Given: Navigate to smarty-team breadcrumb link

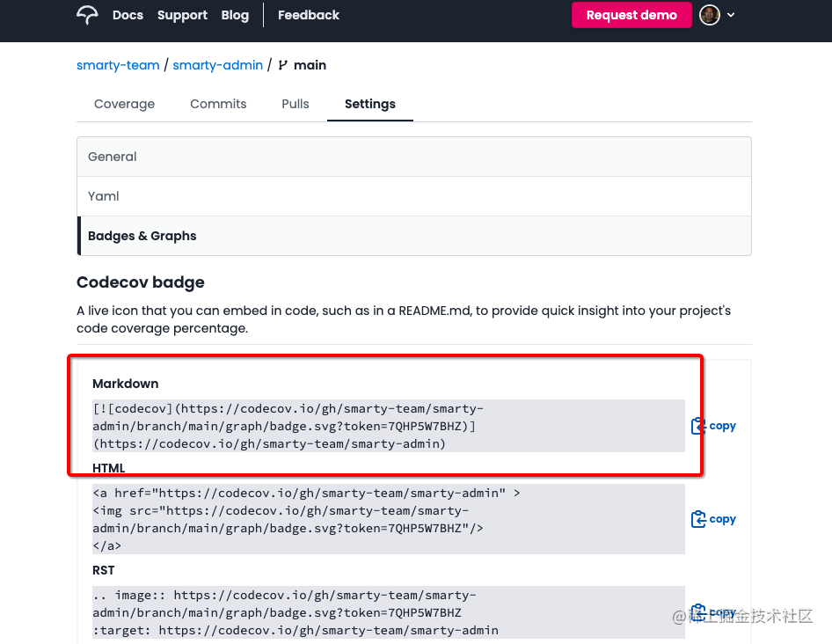Looking at the screenshot, I should [x=118, y=65].
